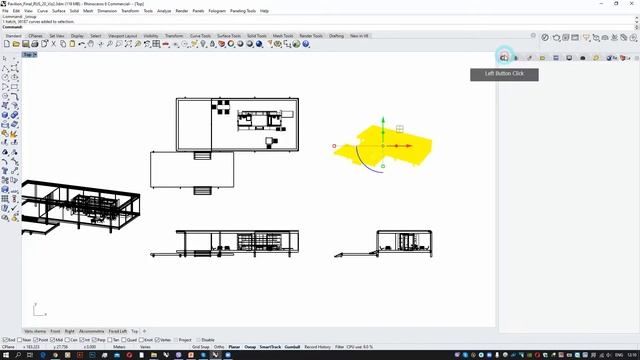Click the padlock Lock objects icon
Viewport: 640px width, 360px height.
point(212,44)
